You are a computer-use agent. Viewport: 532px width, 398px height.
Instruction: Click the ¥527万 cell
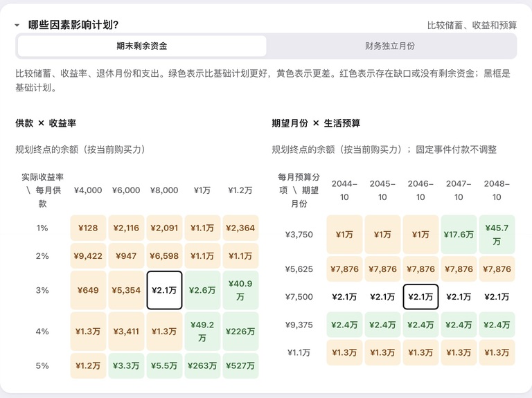pyautogui.click(x=240, y=365)
